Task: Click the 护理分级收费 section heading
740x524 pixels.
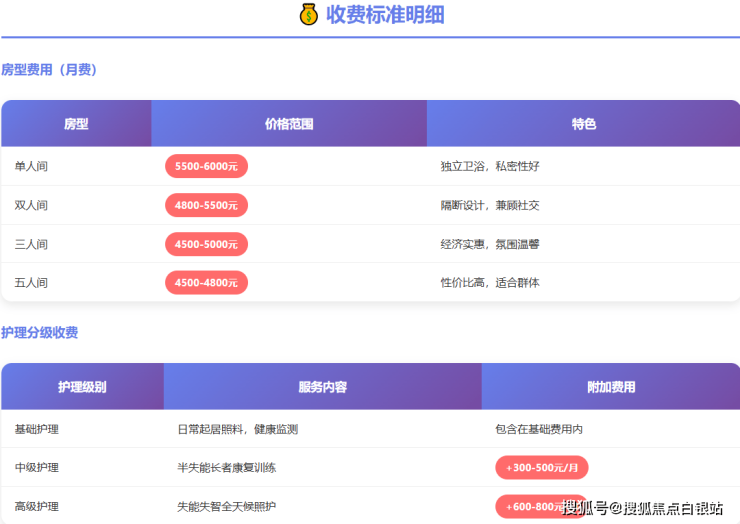Action: (x=39, y=333)
